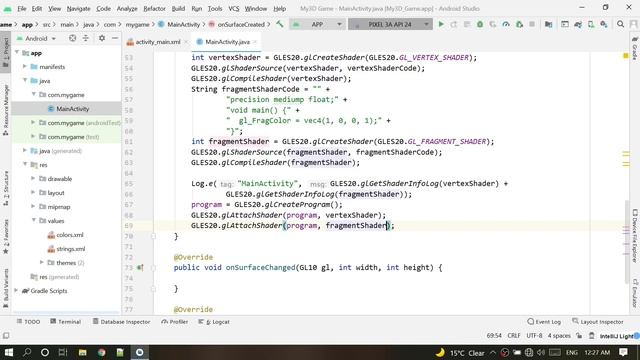640x360 pixels.
Task: Toggle the Favorites tool window button
Action: tap(6, 237)
